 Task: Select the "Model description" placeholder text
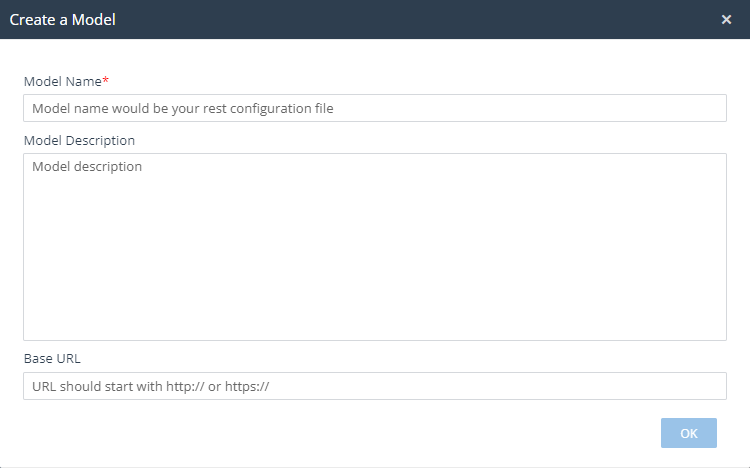tap(87, 167)
